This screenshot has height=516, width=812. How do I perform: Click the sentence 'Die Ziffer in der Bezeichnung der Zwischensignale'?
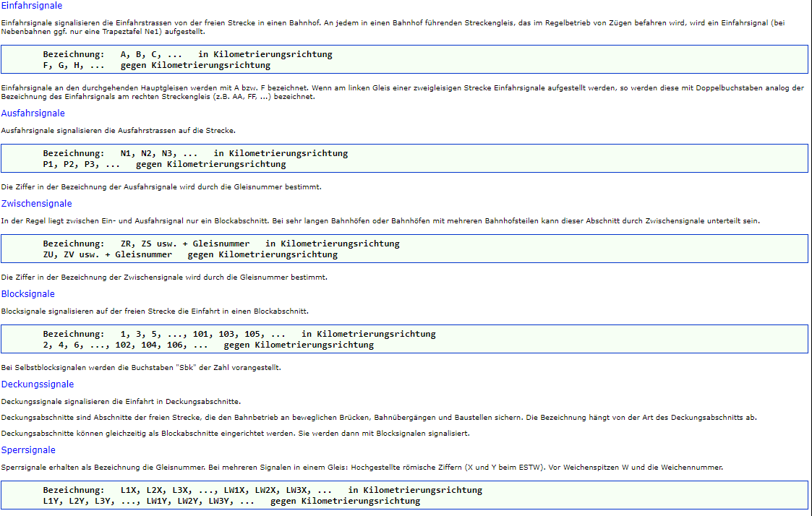point(164,278)
